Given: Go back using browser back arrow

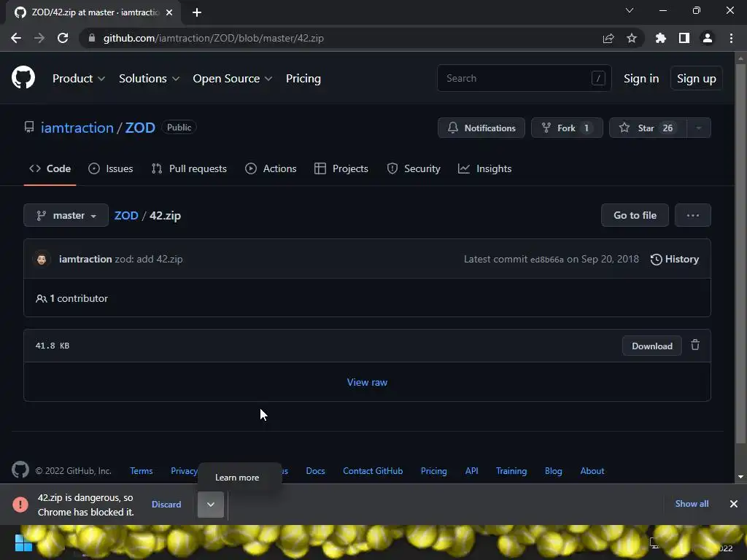Looking at the screenshot, I should point(16,38).
